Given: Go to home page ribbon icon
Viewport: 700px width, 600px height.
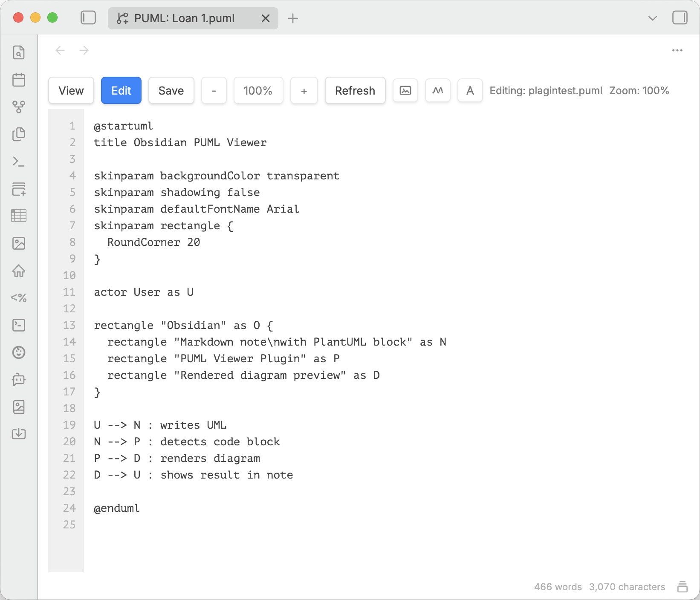Looking at the screenshot, I should [x=19, y=271].
